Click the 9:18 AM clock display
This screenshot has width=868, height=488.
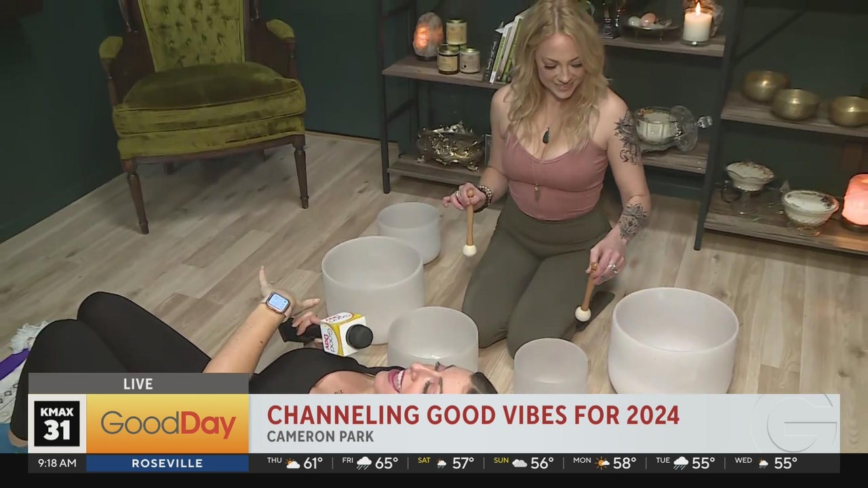pos(58,464)
